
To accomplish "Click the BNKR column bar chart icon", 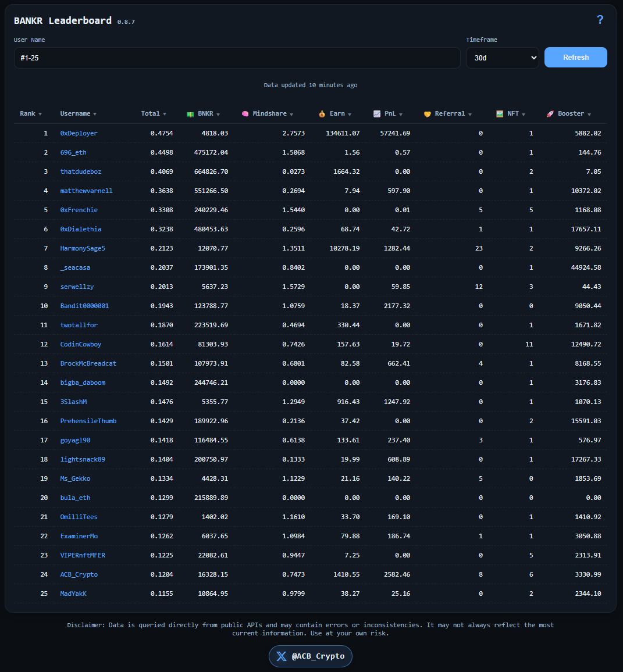I will click(190, 113).
